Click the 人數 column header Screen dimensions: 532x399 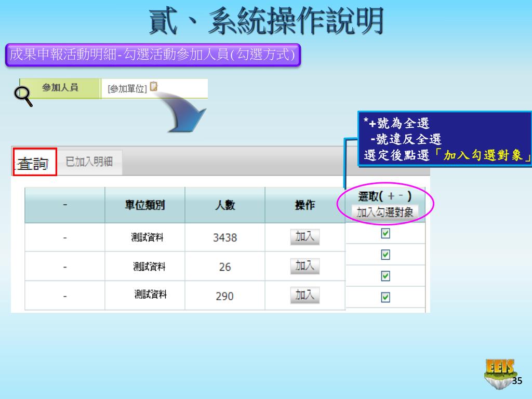225,205
